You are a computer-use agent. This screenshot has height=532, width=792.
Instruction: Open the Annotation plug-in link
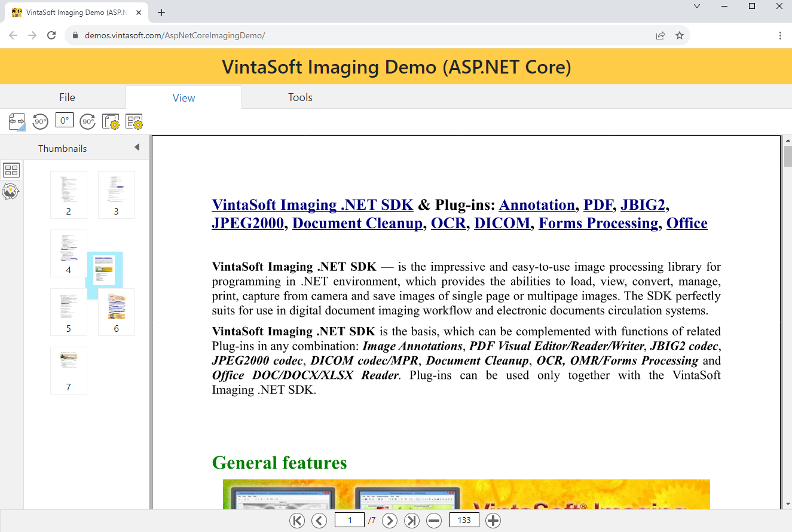(x=537, y=204)
